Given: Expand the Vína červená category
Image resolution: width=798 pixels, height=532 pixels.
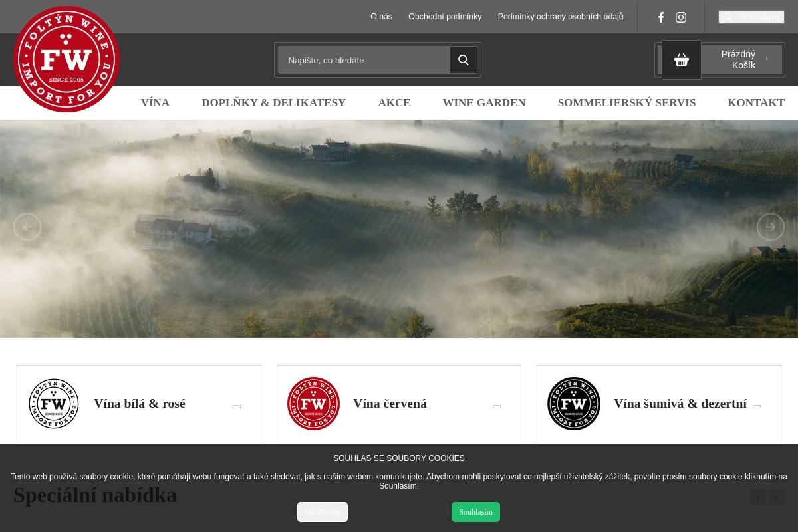Looking at the screenshot, I should point(497,406).
